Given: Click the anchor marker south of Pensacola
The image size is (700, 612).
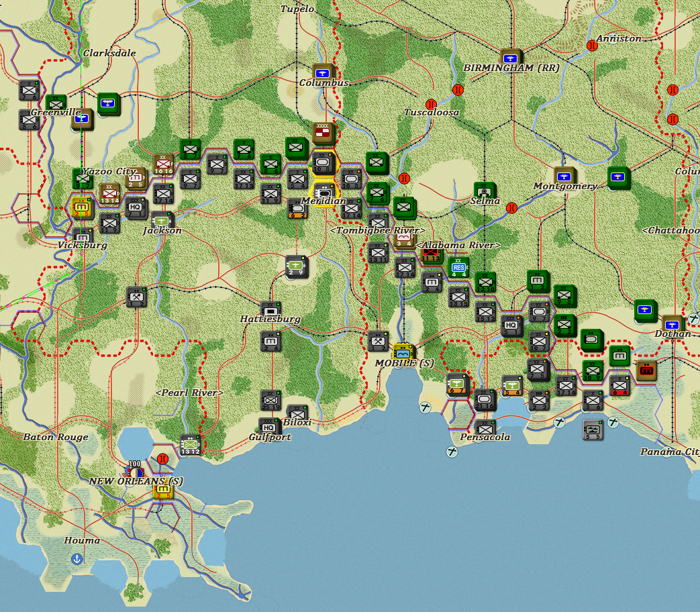Looking at the screenshot, I should [452, 452].
